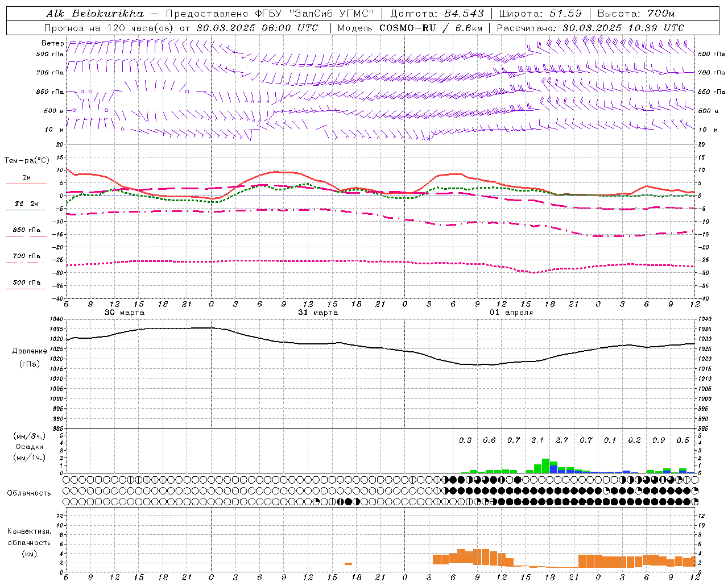Click the 0.5 three-hour precipitation value
This screenshot has width=728, height=582.
[x=683, y=440]
